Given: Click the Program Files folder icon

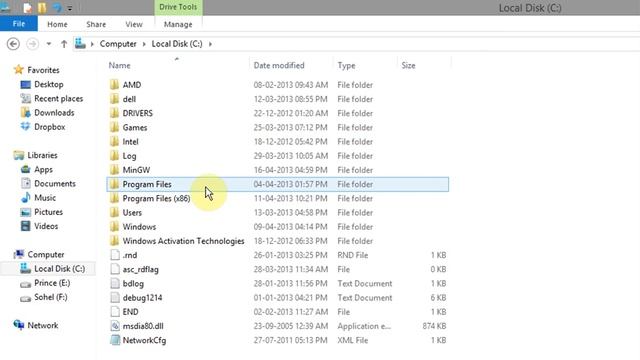Looking at the screenshot, I should tap(115, 184).
